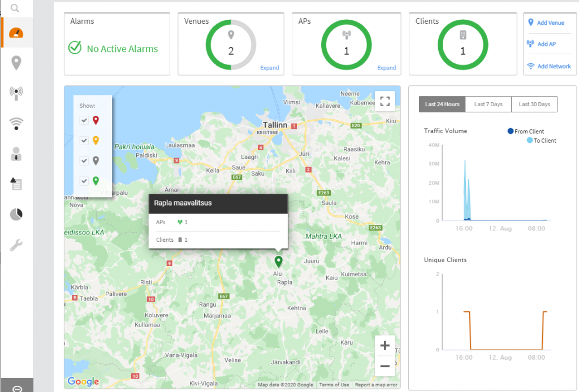Open access points antenna icon in sidebar

16,93
